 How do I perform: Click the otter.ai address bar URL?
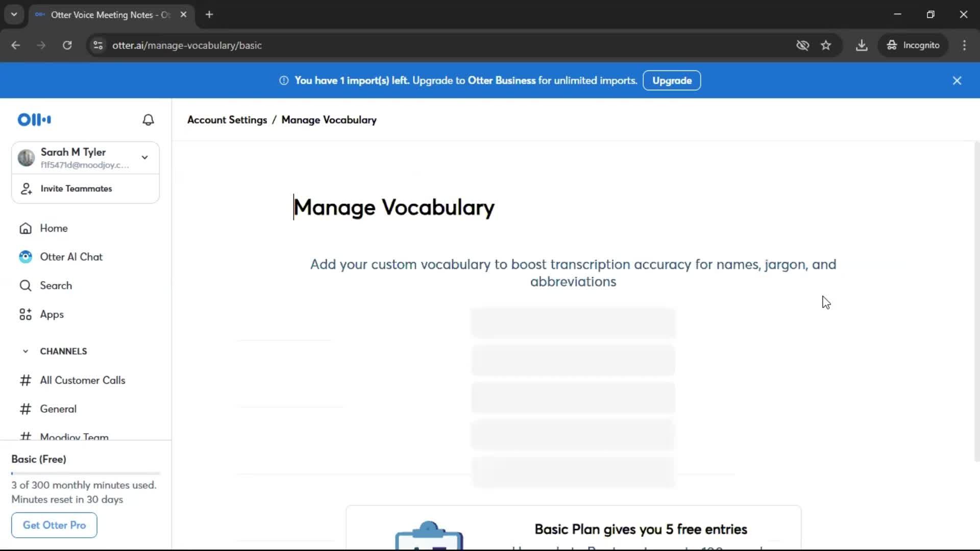(187, 45)
